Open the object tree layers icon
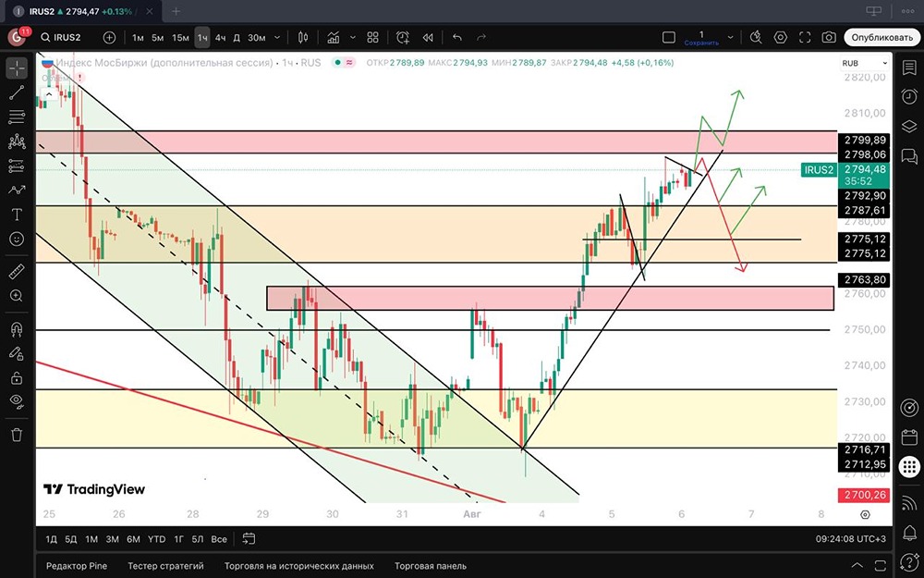The width and height of the screenshot is (924, 578). [x=908, y=126]
